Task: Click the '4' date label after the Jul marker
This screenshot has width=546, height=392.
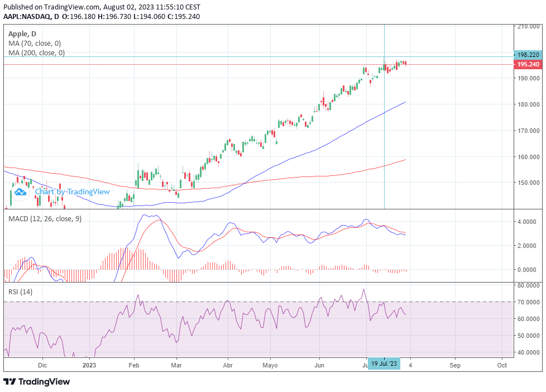Action: pyautogui.click(x=410, y=365)
